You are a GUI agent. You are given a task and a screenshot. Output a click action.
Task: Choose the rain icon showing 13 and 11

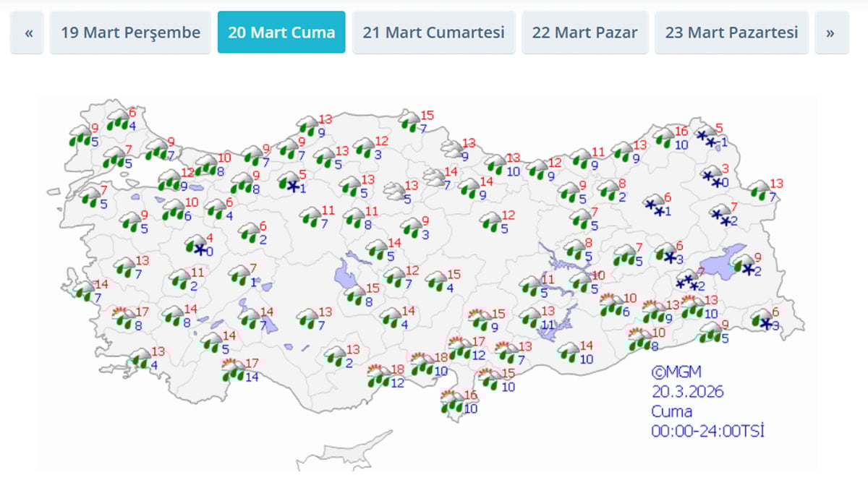530,317
